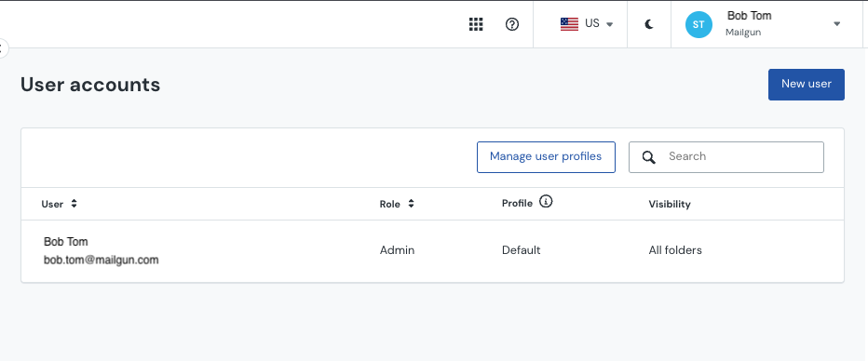
Task: Expand the Bob Tom account dropdown arrow
Action: point(837,24)
